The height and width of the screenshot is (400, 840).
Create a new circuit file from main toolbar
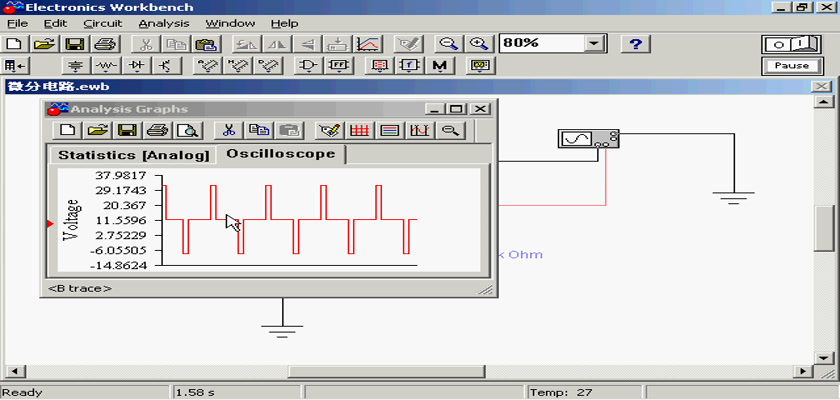tap(16, 44)
